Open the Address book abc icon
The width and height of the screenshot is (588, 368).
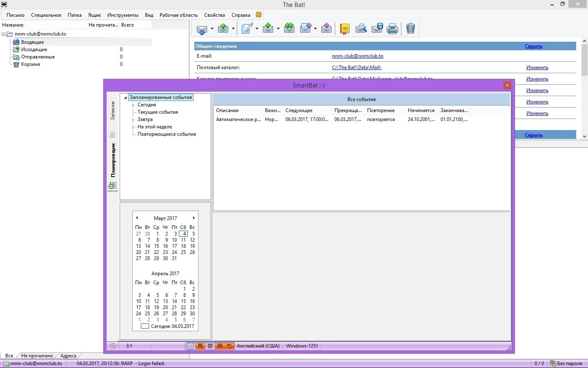pyautogui.click(x=345, y=29)
